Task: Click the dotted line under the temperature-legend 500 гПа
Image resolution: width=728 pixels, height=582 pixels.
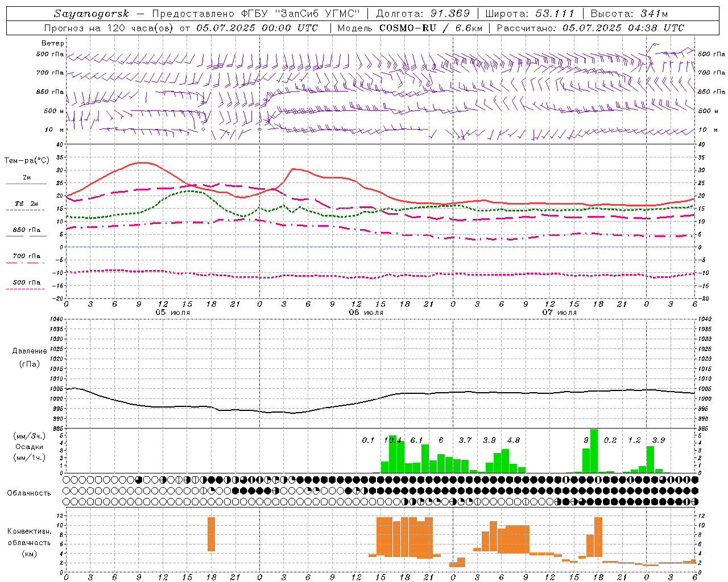Action: coord(25,289)
